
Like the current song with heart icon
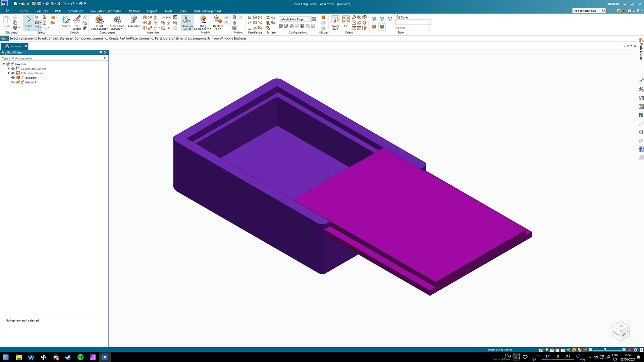(x=525, y=357)
